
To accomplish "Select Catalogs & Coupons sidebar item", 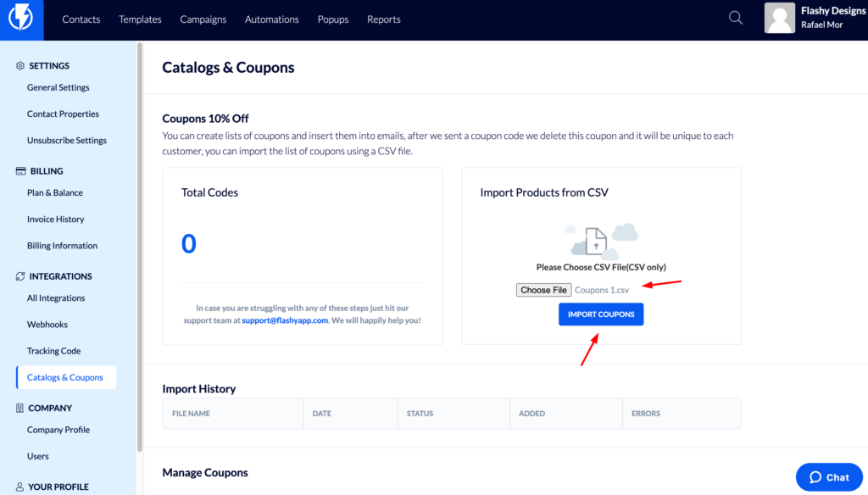I will tap(66, 377).
